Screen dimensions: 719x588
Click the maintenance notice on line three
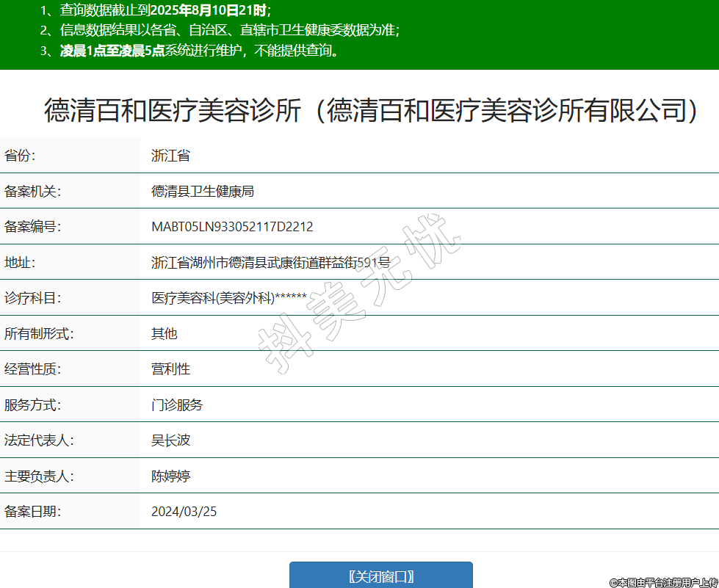click(189, 51)
